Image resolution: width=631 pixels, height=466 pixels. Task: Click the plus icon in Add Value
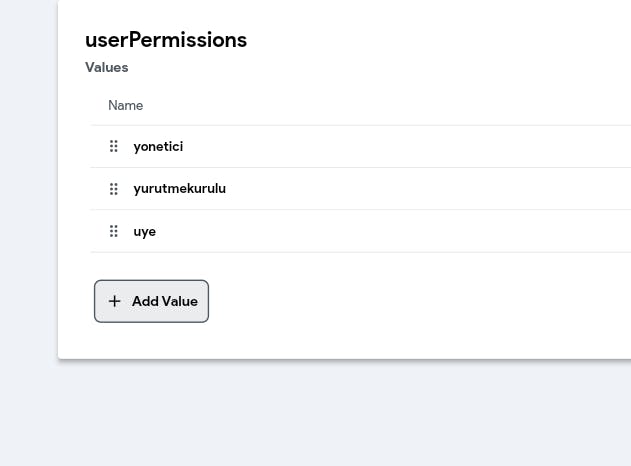pyautogui.click(x=115, y=301)
